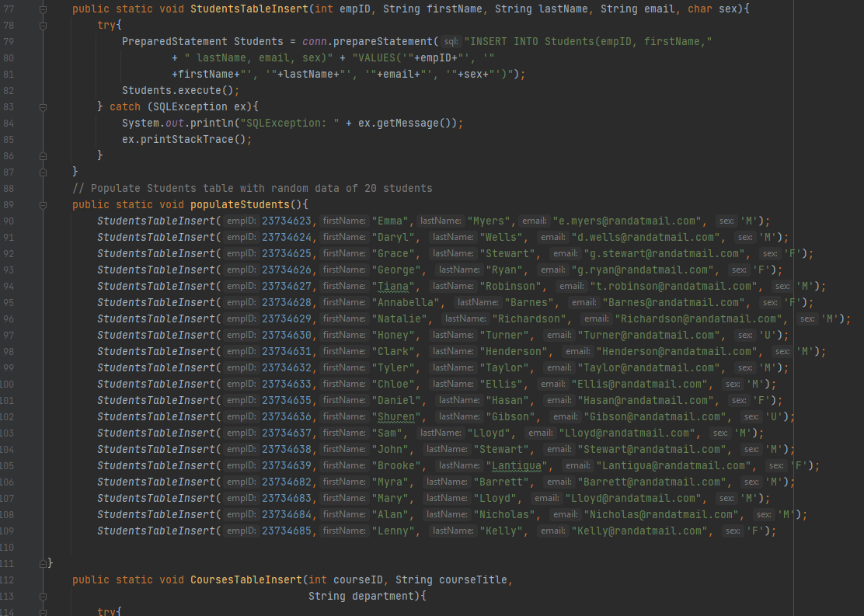Click the empID value 23734623
This screenshot has height=616, width=864.
point(287,221)
